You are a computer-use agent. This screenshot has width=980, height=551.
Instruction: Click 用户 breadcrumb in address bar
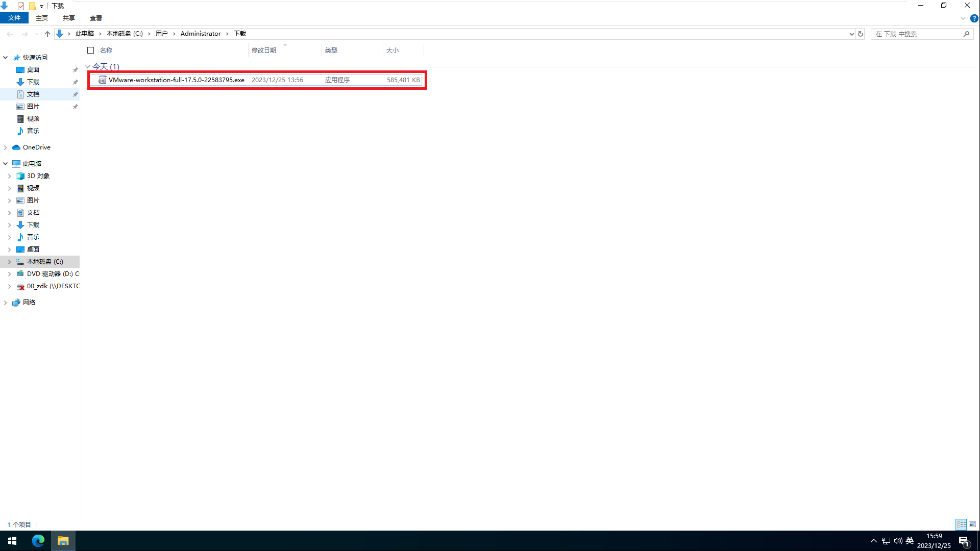162,34
